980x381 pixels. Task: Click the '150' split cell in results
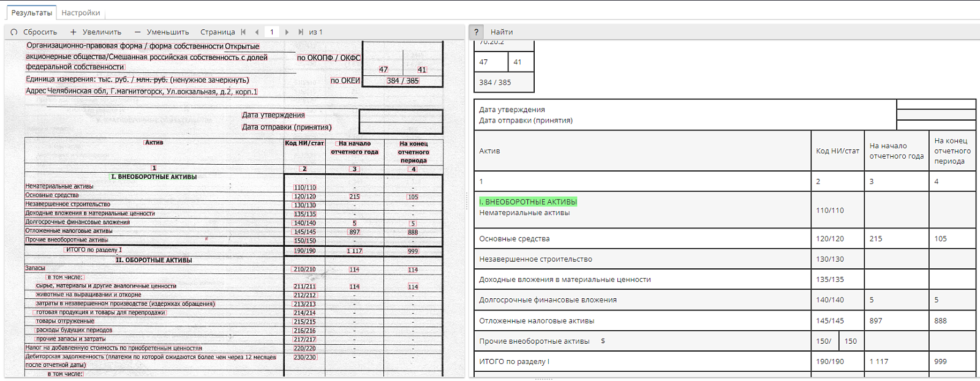click(851, 341)
